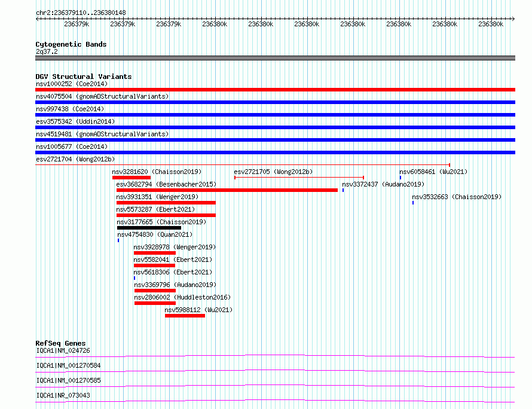Click the nsv5618306 small blue marker
The height and width of the screenshot is (409, 532).
[134, 278]
